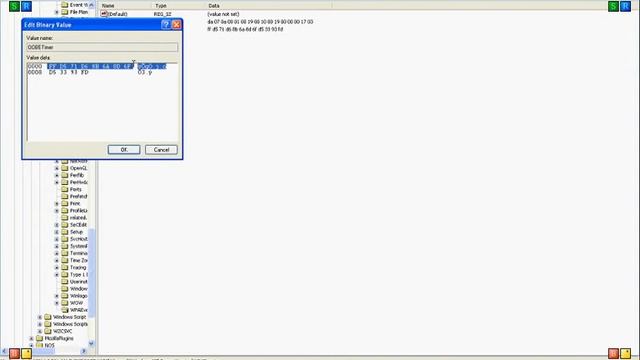Click the Perflib folder icon
This screenshot has width=640, height=360.
(64, 175)
